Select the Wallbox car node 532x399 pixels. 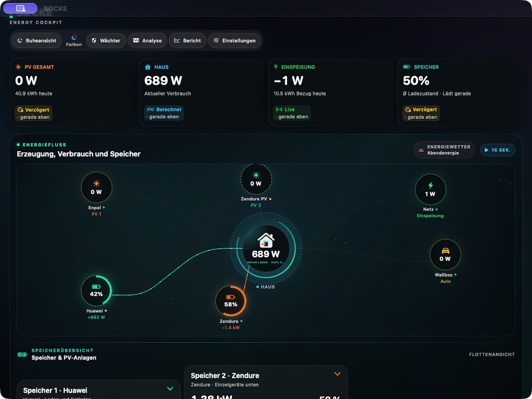pos(445,255)
